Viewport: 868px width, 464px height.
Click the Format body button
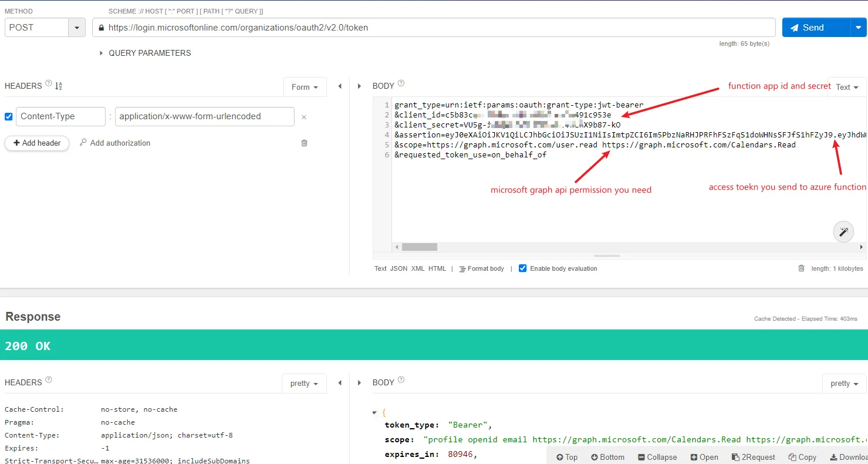click(481, 268)
